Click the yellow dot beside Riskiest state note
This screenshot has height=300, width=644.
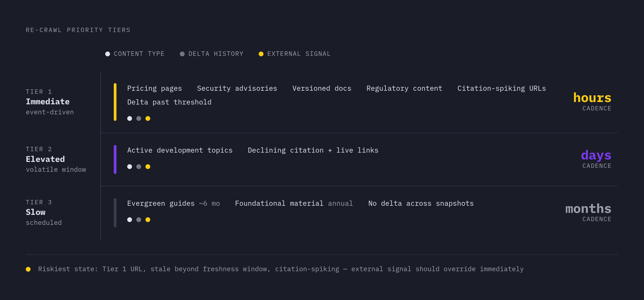pyautogui.click(x=28, y=269)
